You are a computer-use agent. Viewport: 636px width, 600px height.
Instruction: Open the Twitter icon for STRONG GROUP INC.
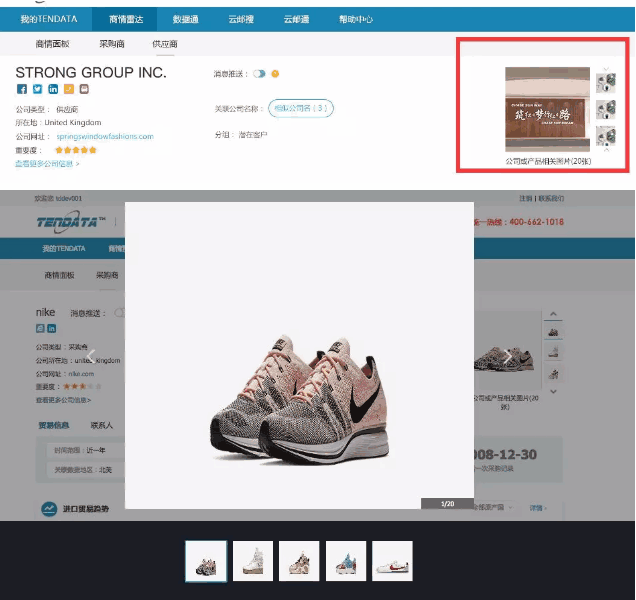(38, 89)
